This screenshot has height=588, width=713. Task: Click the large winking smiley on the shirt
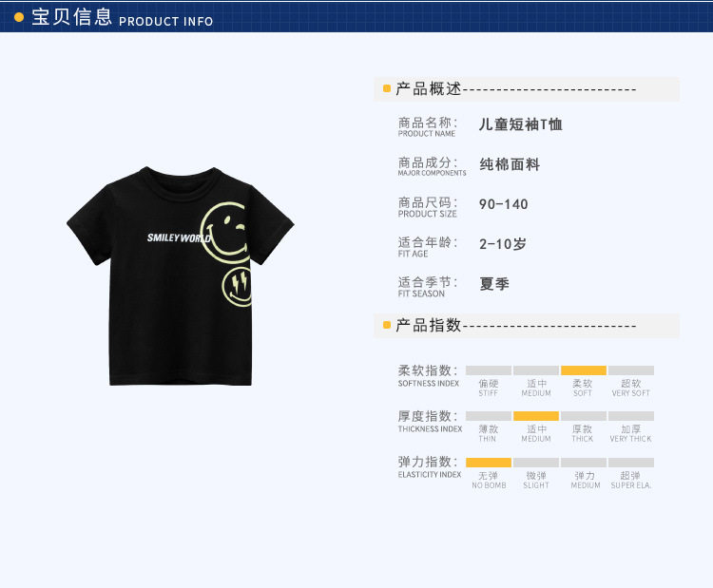click(225, 233)
